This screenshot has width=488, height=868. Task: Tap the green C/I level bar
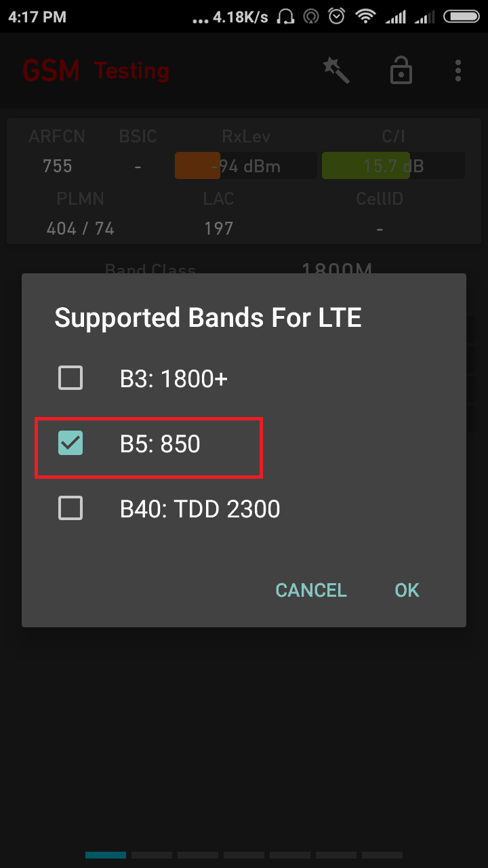(365, 165)
